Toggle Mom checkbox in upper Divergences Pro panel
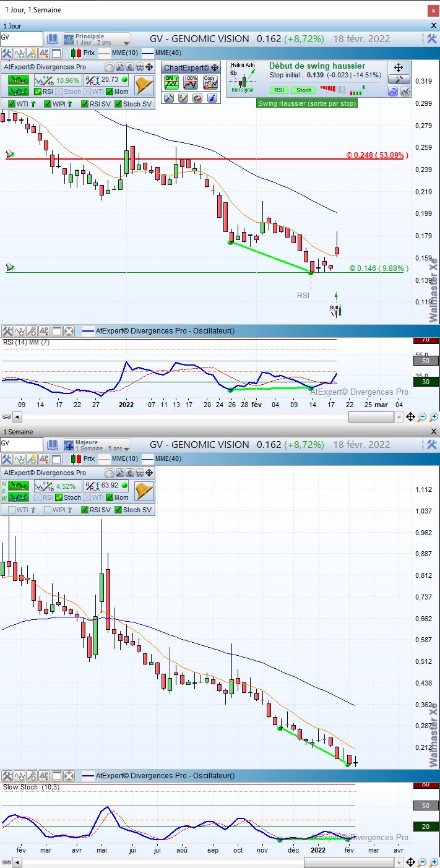Image resolution: width=440 pixels, height=868 pixels. tap(110, 92)
